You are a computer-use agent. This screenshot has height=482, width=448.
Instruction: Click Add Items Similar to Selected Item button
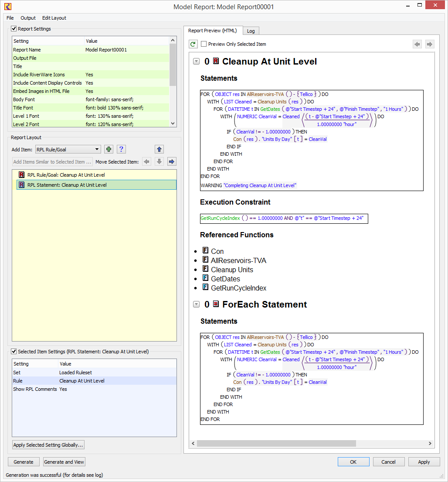52,162
